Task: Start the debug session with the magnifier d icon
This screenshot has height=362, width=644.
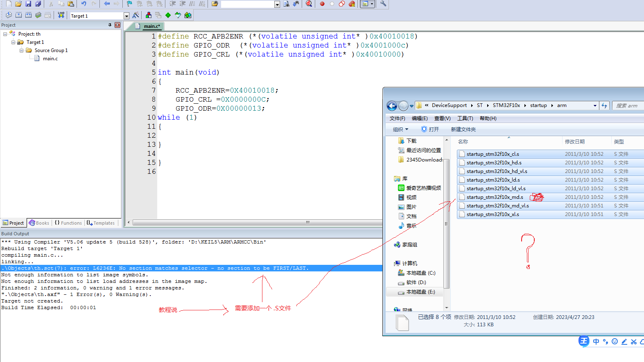Action: [x=309, y=4]
